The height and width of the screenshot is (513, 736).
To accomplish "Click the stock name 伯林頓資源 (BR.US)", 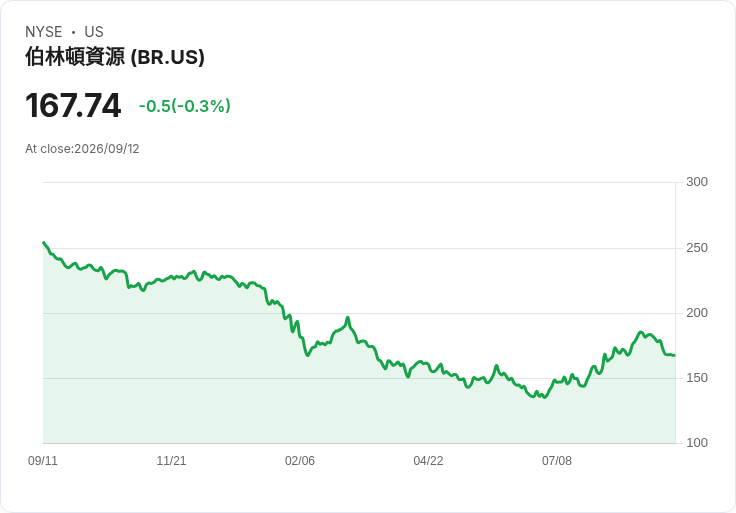I will tap(115, 57).
